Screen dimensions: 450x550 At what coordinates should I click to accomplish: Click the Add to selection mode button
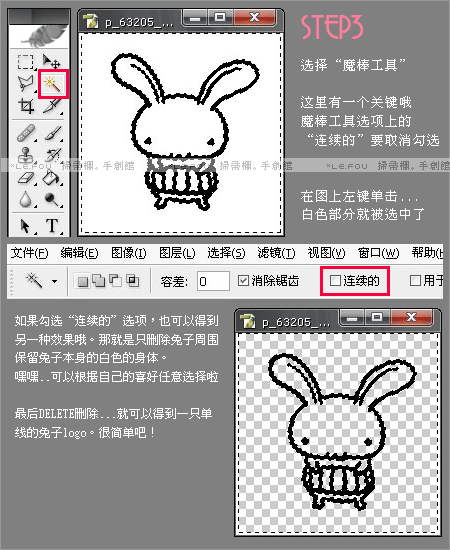[x=99, y=281]
